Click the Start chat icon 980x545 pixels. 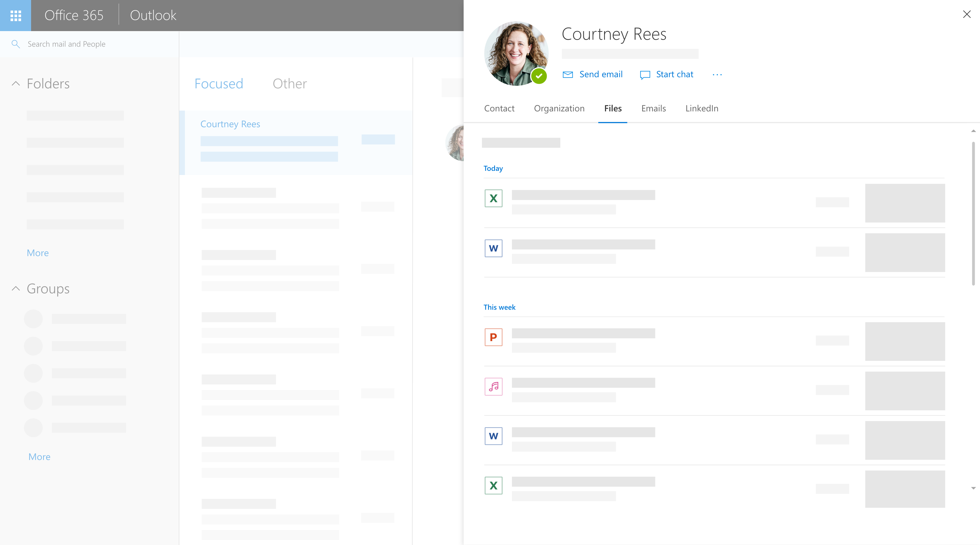tap(645, 75)
